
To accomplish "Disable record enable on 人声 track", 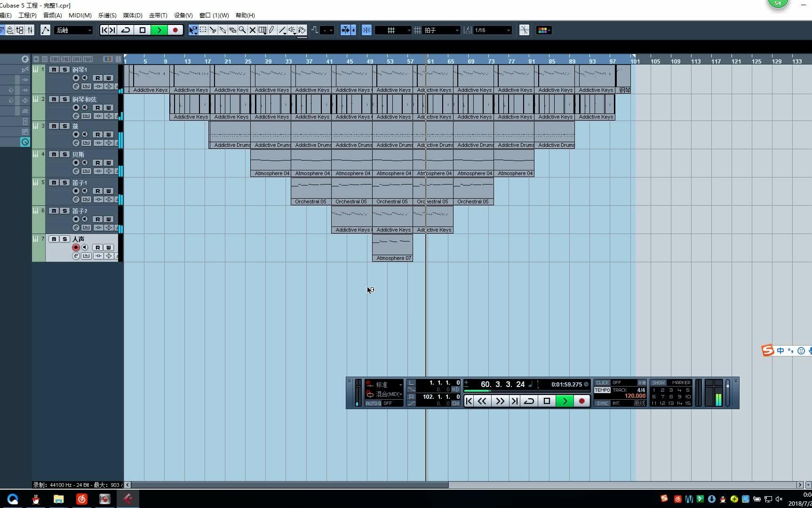I will point(76,248).
